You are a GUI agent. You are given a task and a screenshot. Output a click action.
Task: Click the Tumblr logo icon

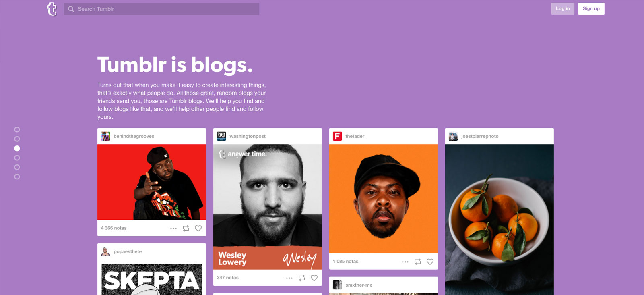[52, 9]
